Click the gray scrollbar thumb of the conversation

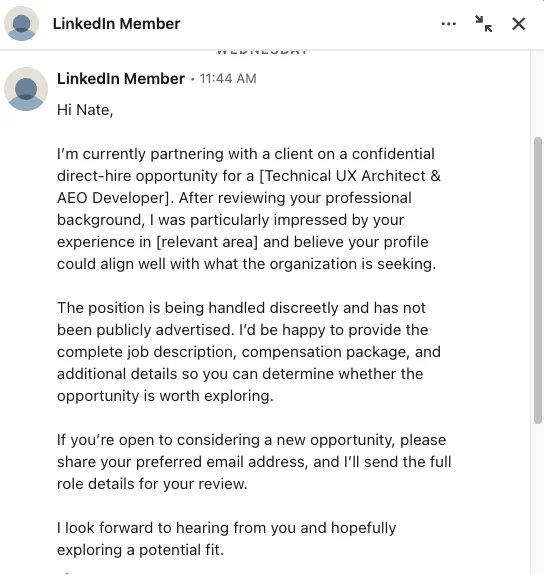coord(537,280)
